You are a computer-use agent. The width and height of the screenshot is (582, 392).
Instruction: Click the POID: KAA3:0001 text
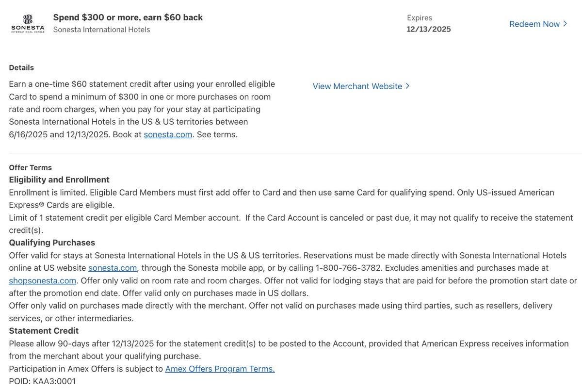tap(42, 381)
